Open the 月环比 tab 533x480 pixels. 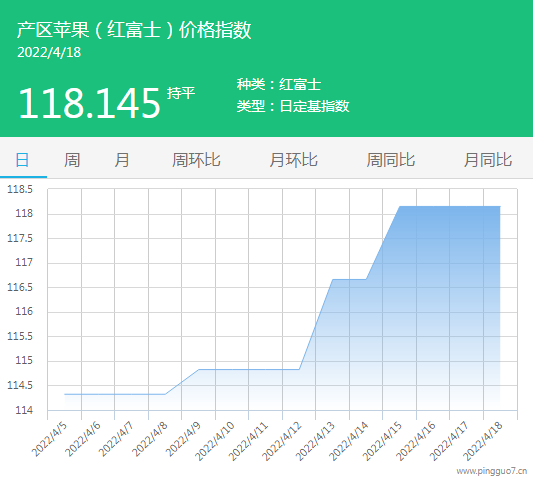[293, 160]
